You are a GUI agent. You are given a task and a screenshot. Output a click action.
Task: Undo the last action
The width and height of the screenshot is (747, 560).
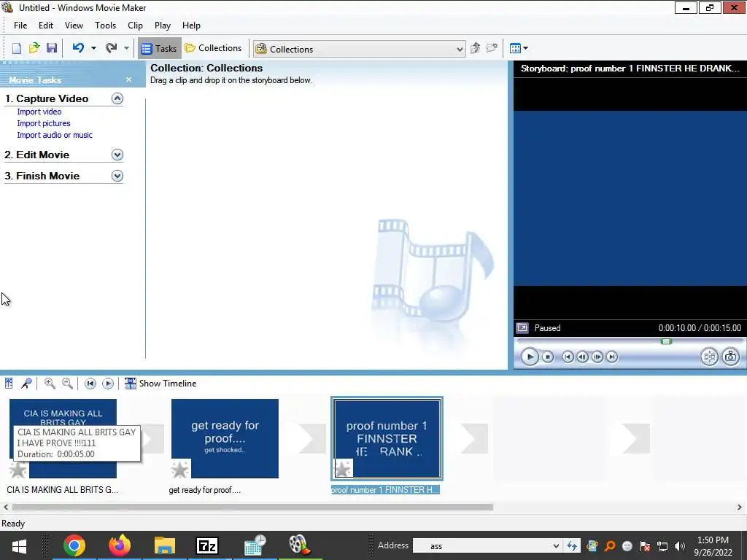(x=78, y=47)
